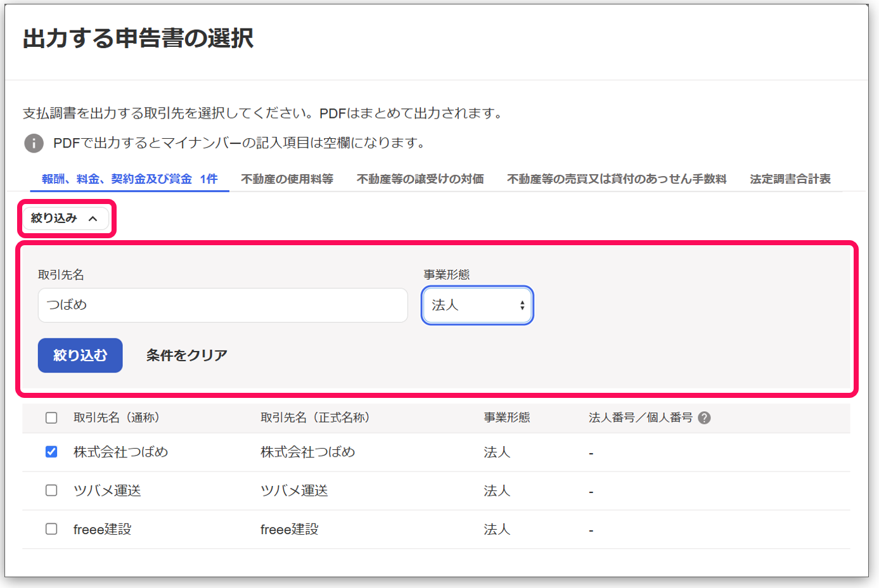Click the 取引先名（正式名称） column header
This screenshot has width=879, height=588.
pyautogui.click(x=316, y=418)
